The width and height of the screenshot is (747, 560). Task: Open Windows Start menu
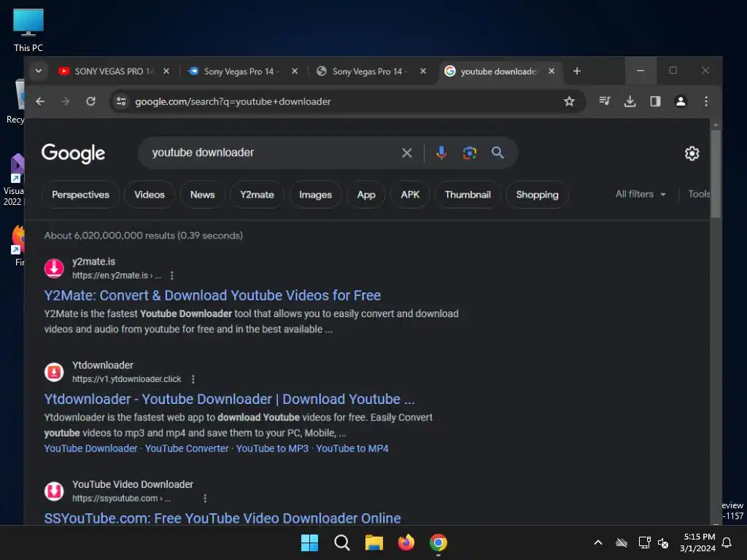[309, 542]
